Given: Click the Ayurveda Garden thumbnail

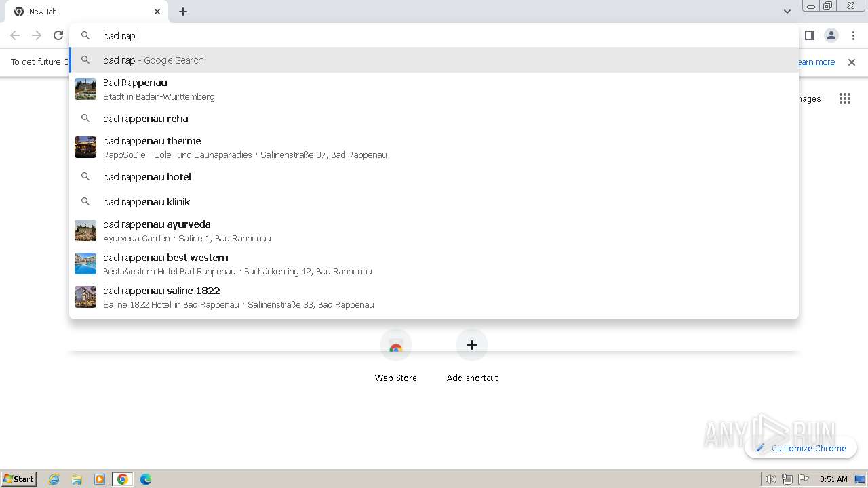Looking at the screenshot, I should [85, 230].
